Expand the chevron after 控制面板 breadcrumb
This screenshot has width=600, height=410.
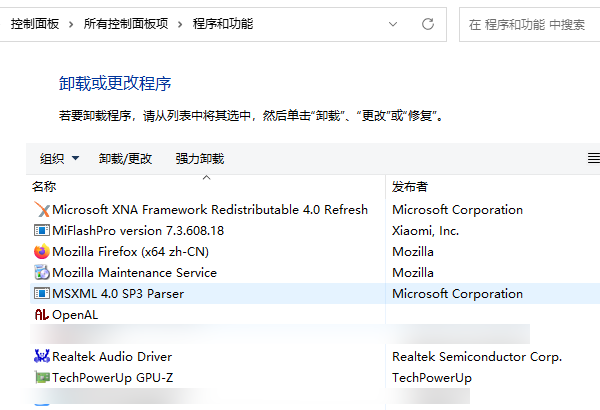point(72,23)
